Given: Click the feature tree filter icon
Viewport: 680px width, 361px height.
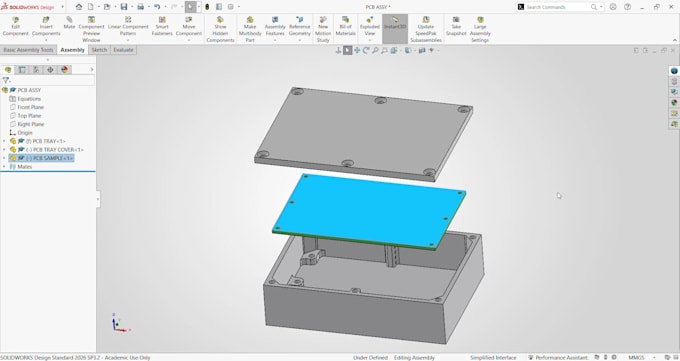Looking at the screenshot, I should tap(6, 80).
